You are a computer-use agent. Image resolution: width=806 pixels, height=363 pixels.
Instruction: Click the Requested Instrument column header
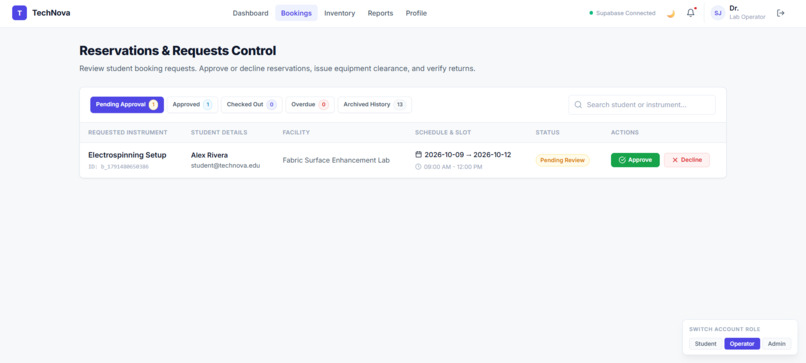(x=127, y=132)
